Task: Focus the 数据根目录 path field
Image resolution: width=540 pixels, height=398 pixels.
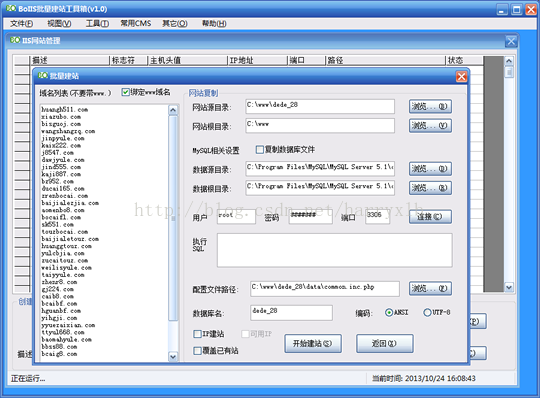Action: coord(320,188)
